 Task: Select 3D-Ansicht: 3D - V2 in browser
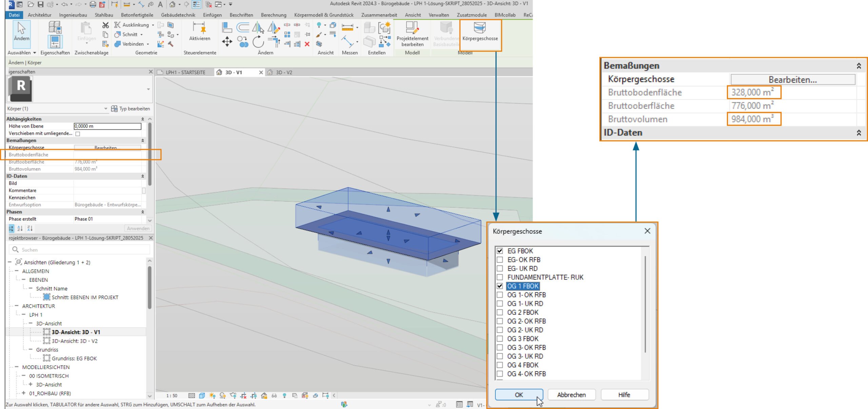click(x=75, y=341)
